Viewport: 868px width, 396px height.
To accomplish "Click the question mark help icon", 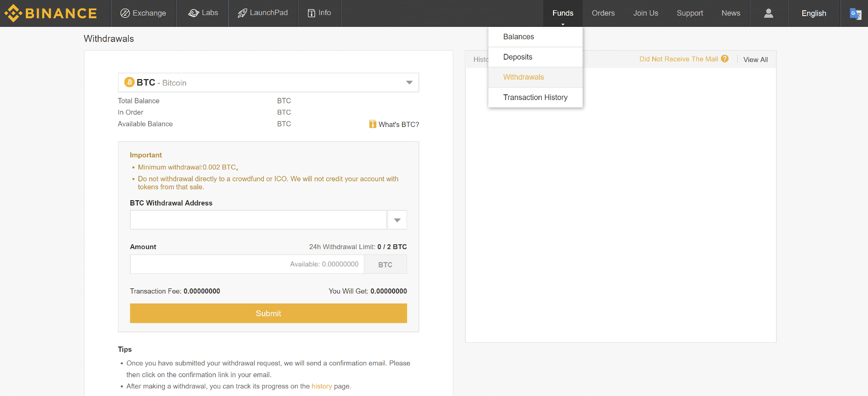I will pyautogui.click(x=725, y=59).
